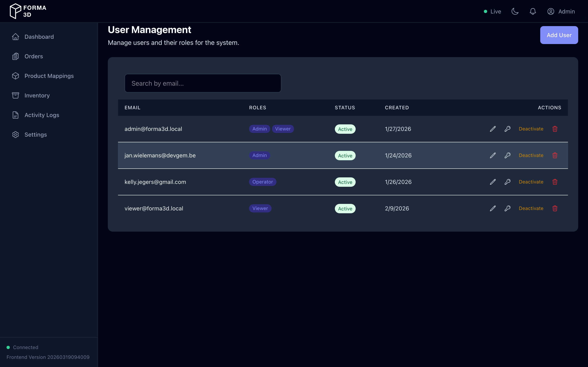Click the green Live connection indicator
This screenshot has width=588, height=367.
pyautogui.click(x=485, y=11)
